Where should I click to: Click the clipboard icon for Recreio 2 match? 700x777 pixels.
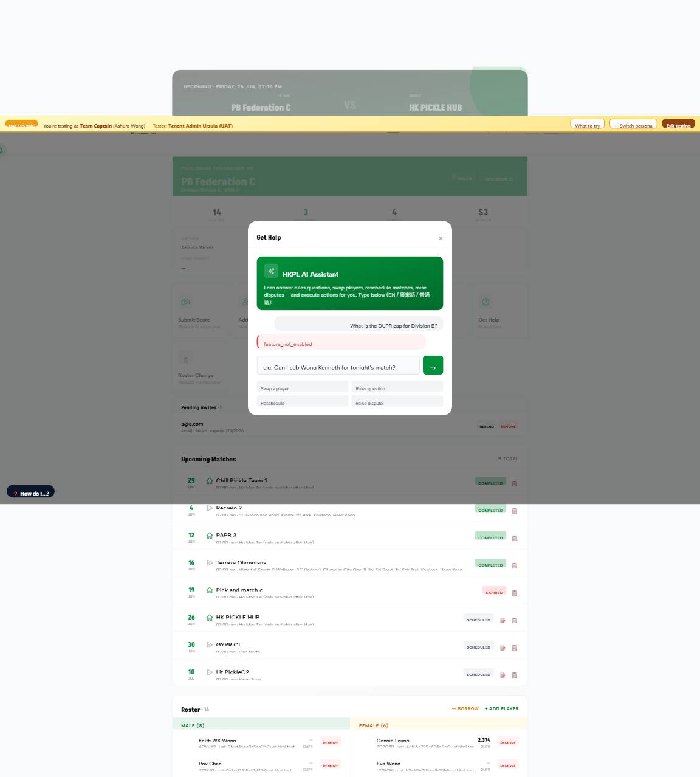pos(515,511)
